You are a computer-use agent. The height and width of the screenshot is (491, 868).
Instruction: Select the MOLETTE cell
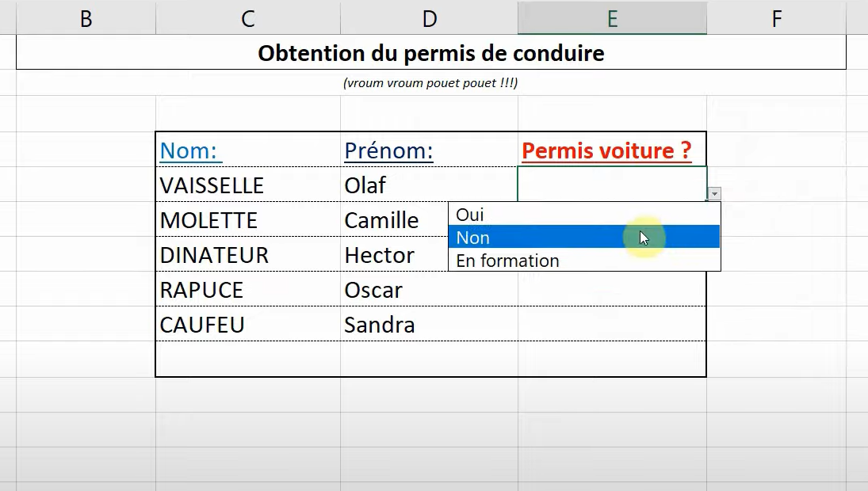tap(208, 220)
